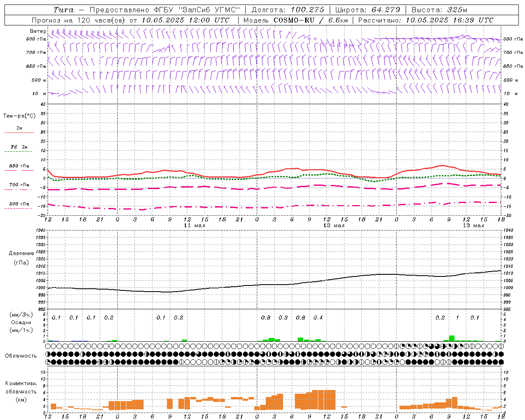Click the precipitation value "1" on 13 May
This screenshot has width=525, height=420.
[457, 318]
